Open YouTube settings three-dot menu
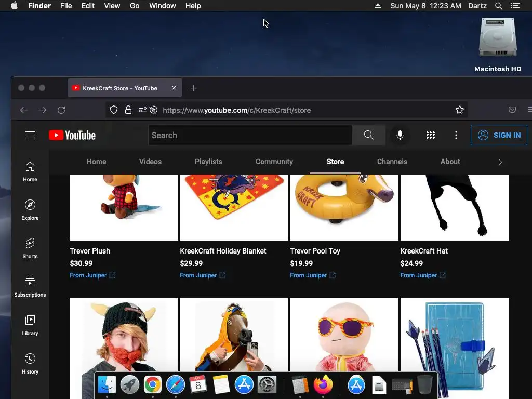Image resolution: width=532 pixels, height=399 pixels. click(456, 135)
